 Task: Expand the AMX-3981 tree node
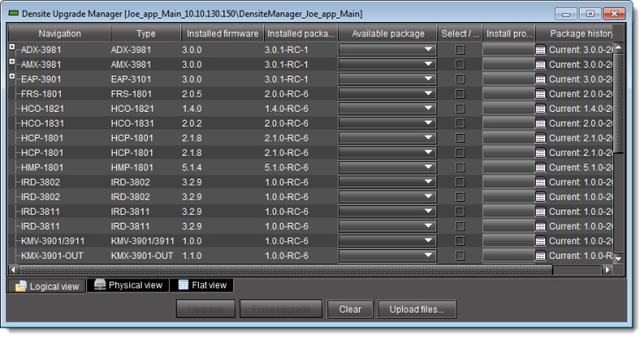click(x=12, y=62)
